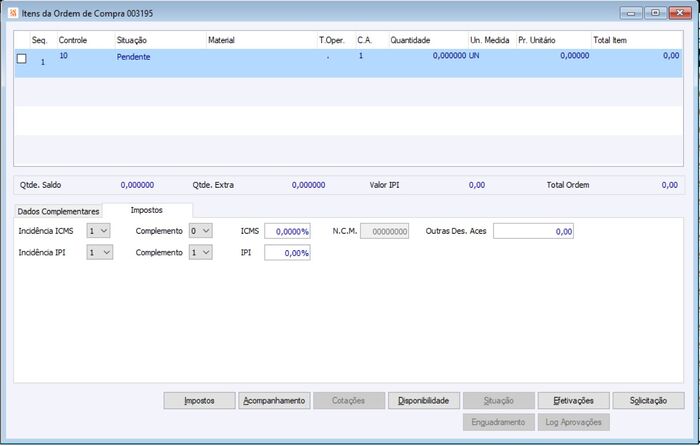
Task: Click the application icon in the title bar
Action: (x=13, y=13)
